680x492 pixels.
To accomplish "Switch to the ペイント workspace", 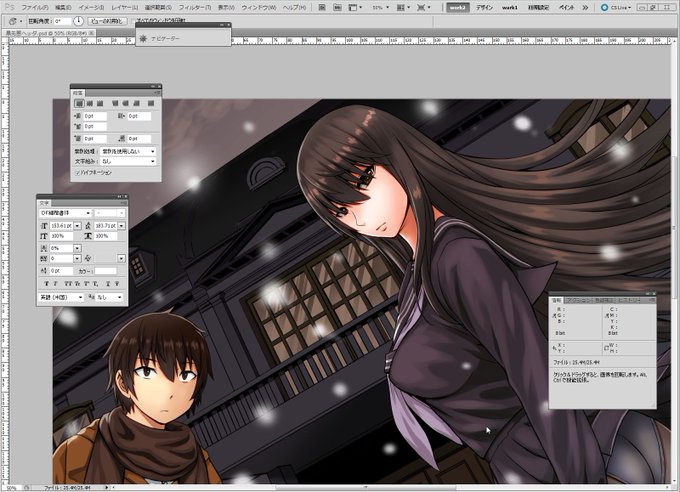I will click(x=566, y=7).
